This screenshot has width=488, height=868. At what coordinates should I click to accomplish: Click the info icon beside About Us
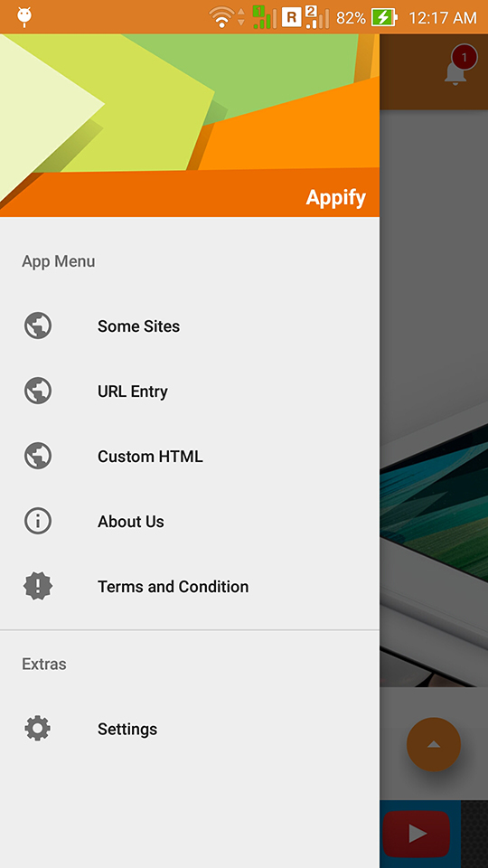pyautogui.click(x=38, y=521)
